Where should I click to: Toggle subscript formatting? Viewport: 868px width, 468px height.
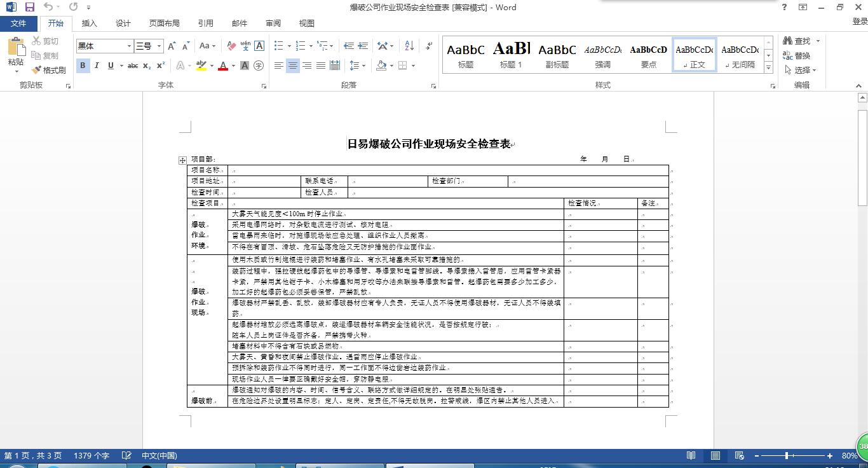click(x=147, y=65)
